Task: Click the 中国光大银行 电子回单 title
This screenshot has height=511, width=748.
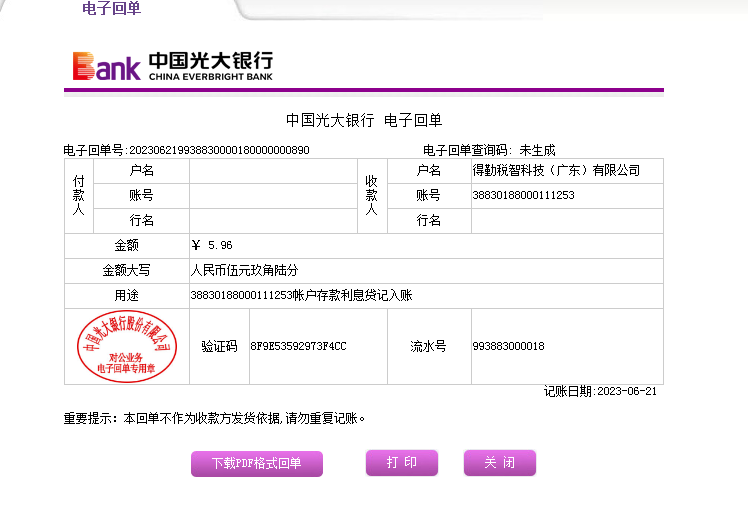Action: [x=364, y=120]
